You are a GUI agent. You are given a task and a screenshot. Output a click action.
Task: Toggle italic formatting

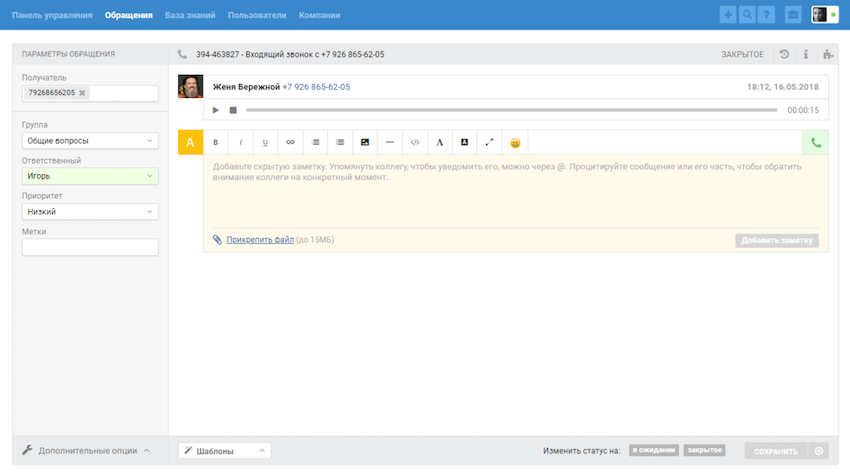pos(241,143)
